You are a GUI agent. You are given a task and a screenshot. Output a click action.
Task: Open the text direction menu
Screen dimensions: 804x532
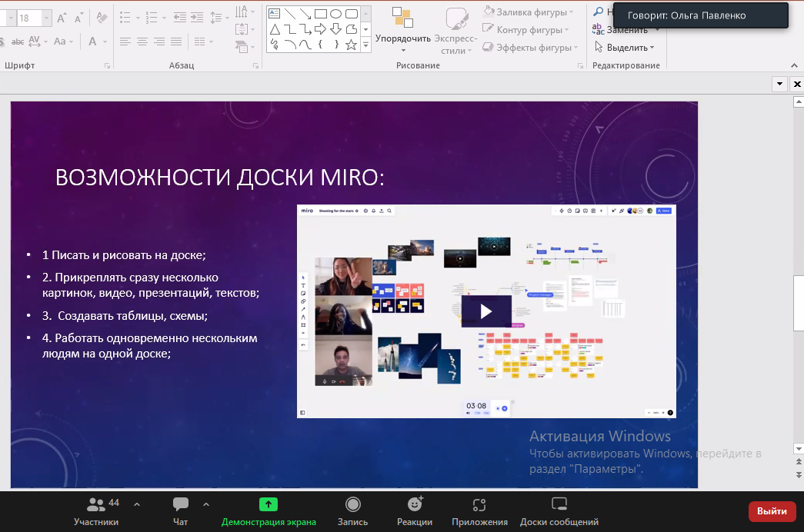(245, 12)
